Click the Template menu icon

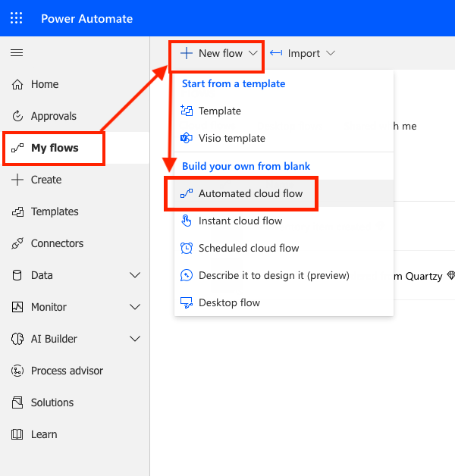click(187, 111)
